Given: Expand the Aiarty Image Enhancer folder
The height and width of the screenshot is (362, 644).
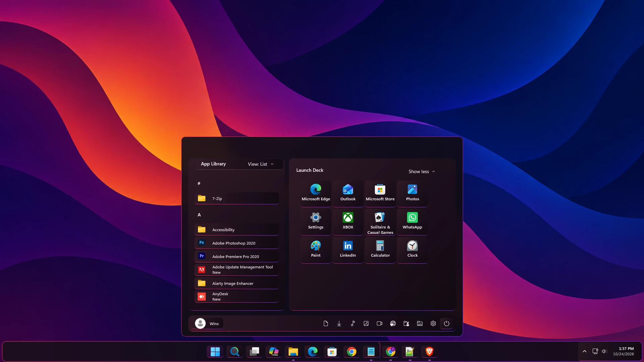Looking at the screenshot, I should (x=237, y=283).
